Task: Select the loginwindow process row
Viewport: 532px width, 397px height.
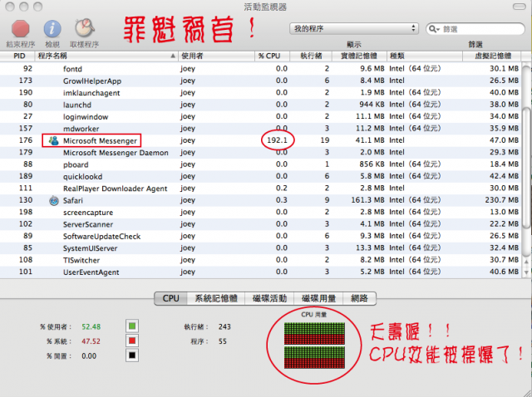Action: [260, 116]
